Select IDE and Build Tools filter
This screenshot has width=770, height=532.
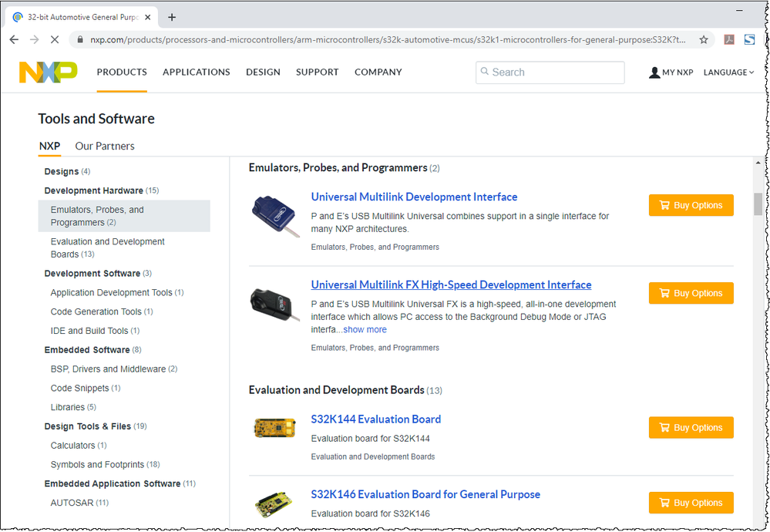96,331
